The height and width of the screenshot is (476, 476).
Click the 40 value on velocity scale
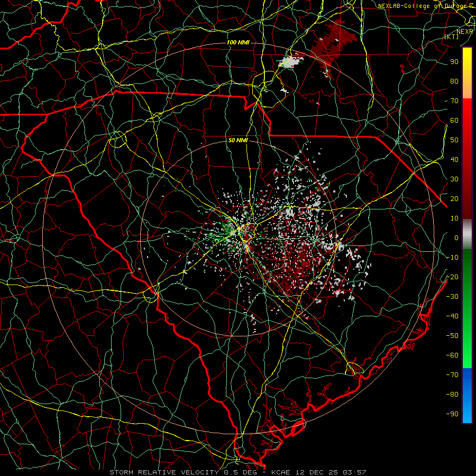point(454,160)
